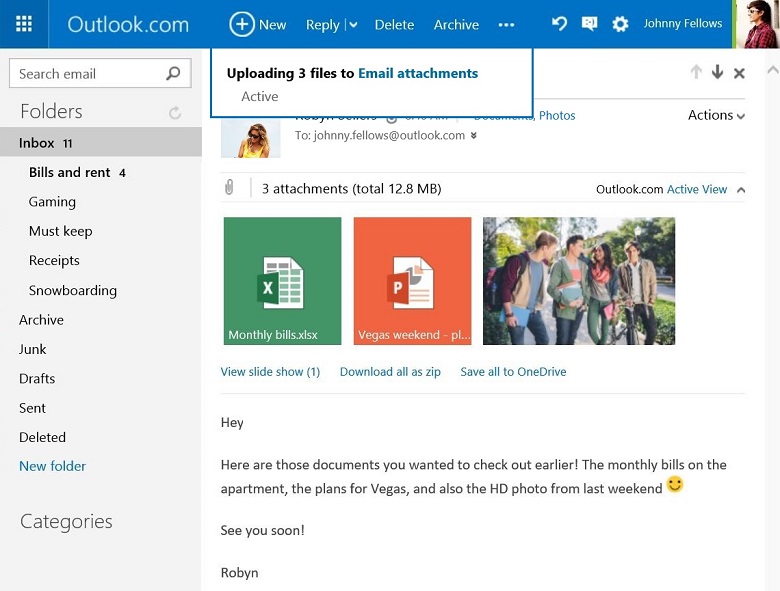Open the Actions dropdown menu
This screenshot has height=591, width=780.
716,115
